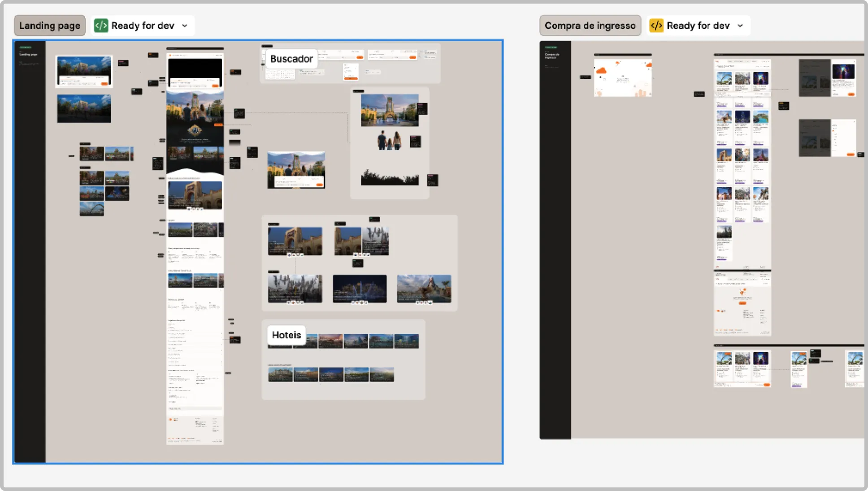
Task: Select the Buscador group label
Action: click(x=291, y=59)
